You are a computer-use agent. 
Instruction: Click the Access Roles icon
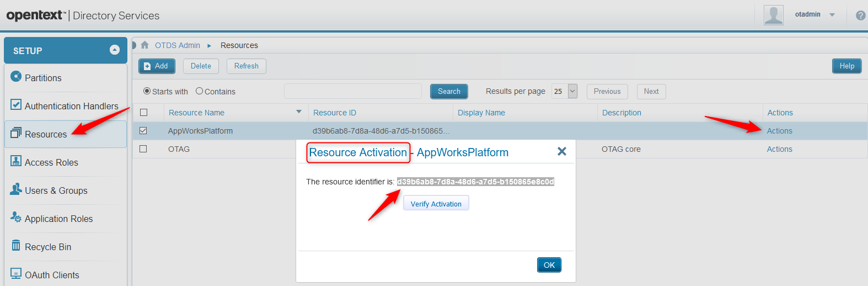(x=16, y=161)
